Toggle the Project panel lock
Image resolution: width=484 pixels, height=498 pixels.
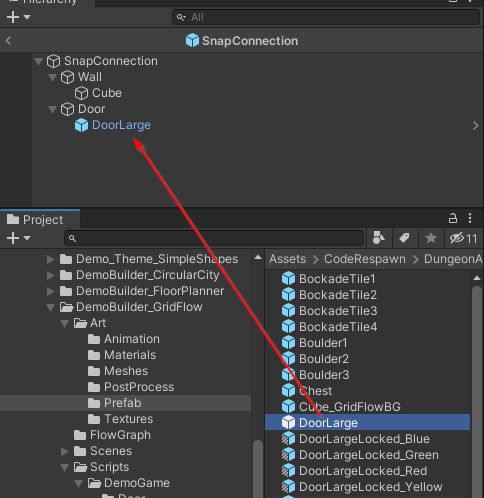(453, 218)
